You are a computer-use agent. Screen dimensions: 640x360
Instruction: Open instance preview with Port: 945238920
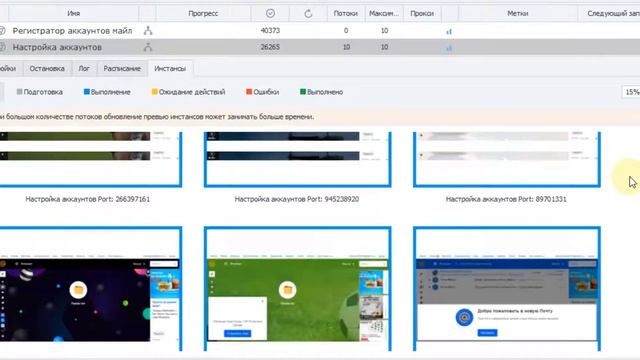pyautogui.click(x=298, y=159)
